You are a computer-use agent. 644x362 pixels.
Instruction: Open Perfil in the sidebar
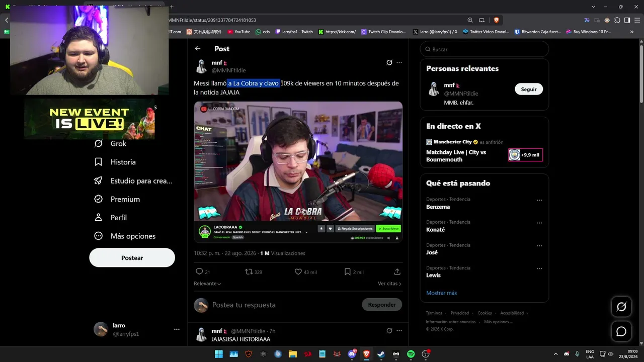pos(111,218)
